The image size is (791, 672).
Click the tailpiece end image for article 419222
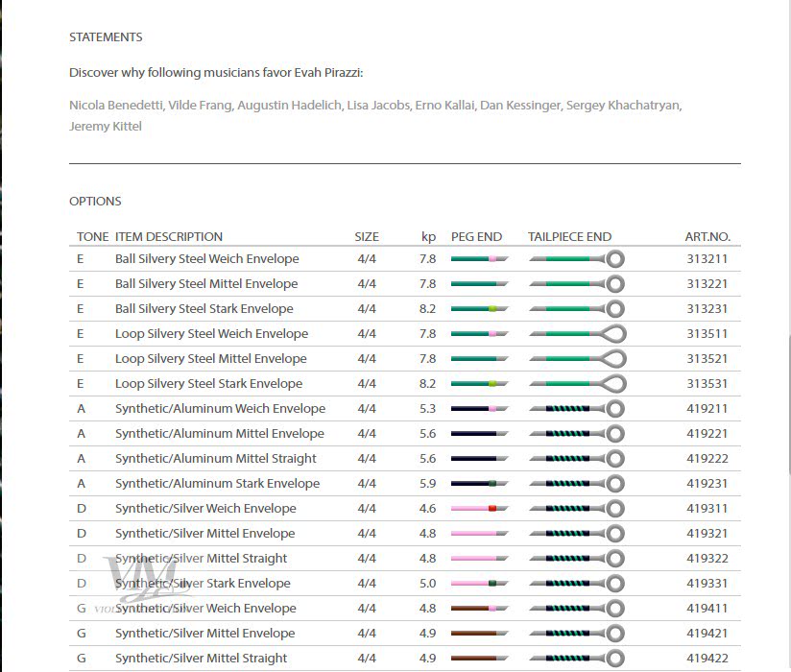tap(577, 459)
